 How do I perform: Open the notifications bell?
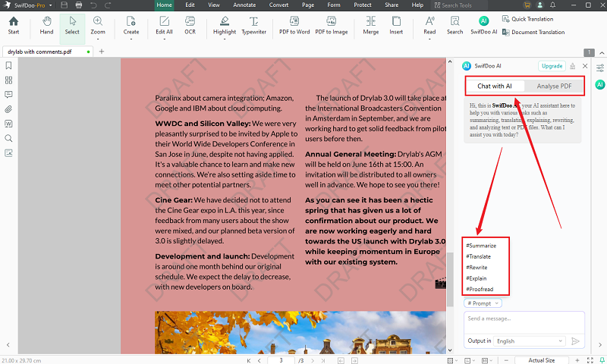pos(553,5)
